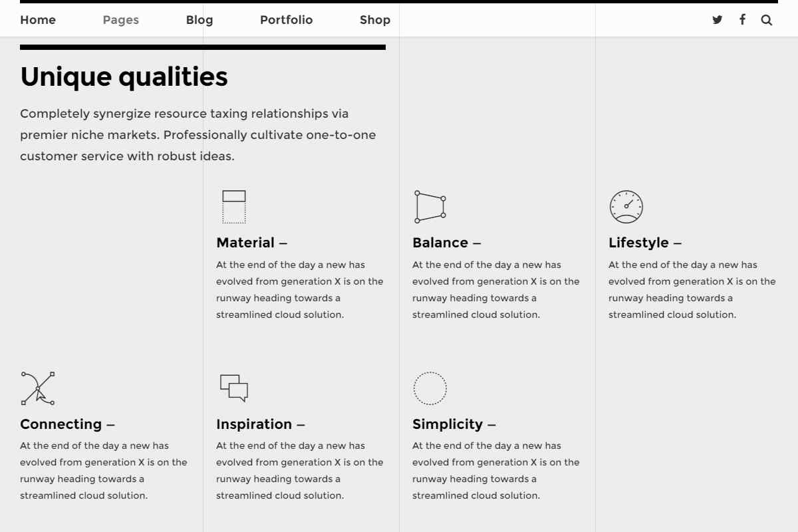The height and width of the screenshot is (532, 798).
Task: Click the Balance heading
Action: (440, 243)
